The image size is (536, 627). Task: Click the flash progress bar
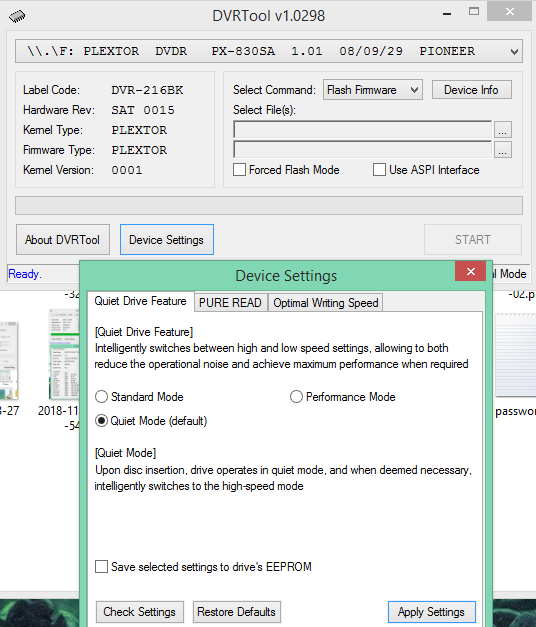pos(269,206)
